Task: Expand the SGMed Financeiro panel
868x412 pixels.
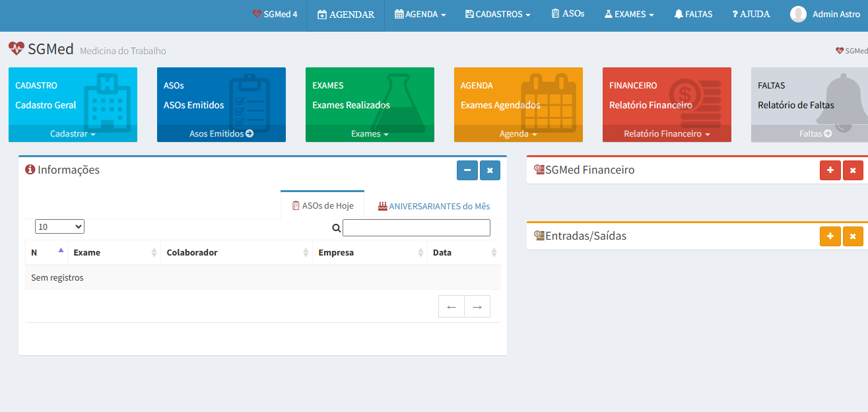Action: pyautogui.click(x=830, y=170)
